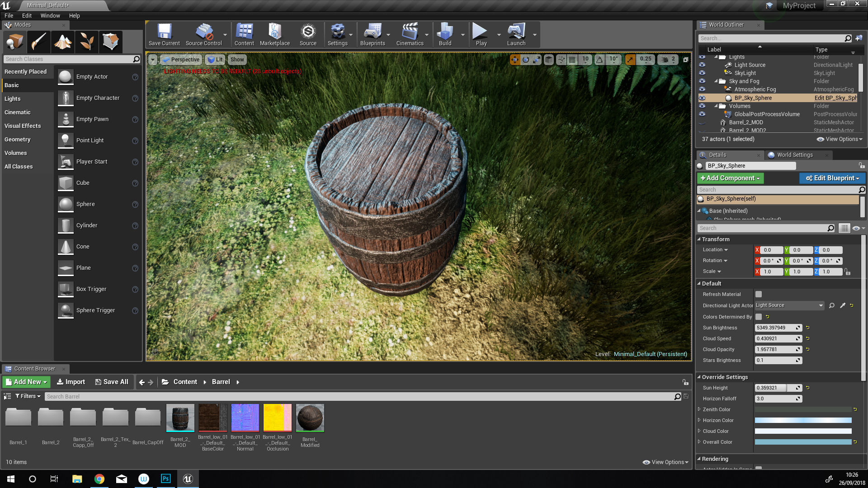Open Content Browser Filters dropdown
Viewport: 868px width, 488px height.
28,396
